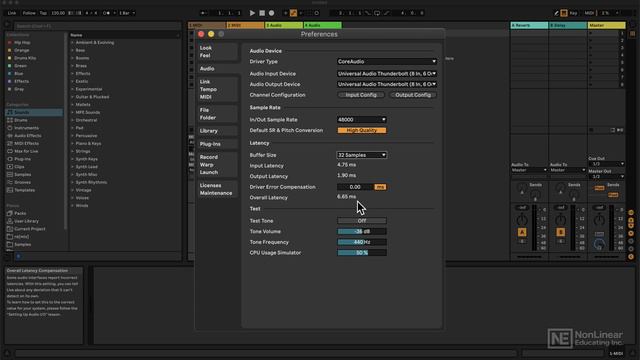Switch to Record Warp Launch tab

217,164
